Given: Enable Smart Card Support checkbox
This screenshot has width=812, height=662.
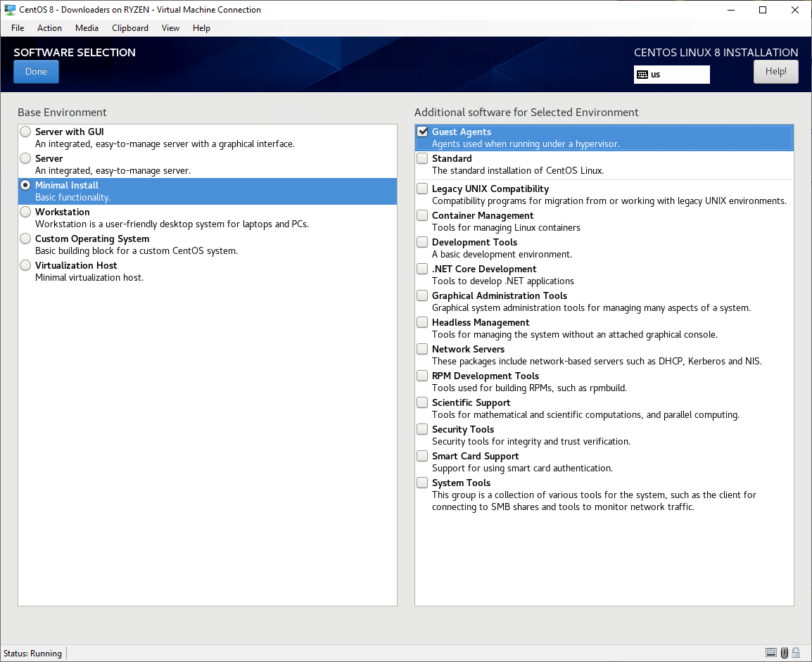Looking at the screenshot, I should click(423, 455).
